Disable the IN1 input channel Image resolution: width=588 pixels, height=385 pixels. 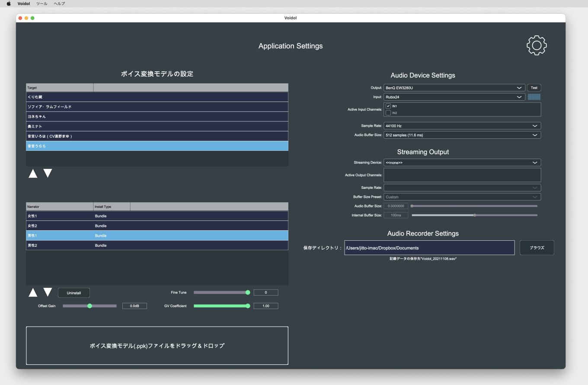388,106
